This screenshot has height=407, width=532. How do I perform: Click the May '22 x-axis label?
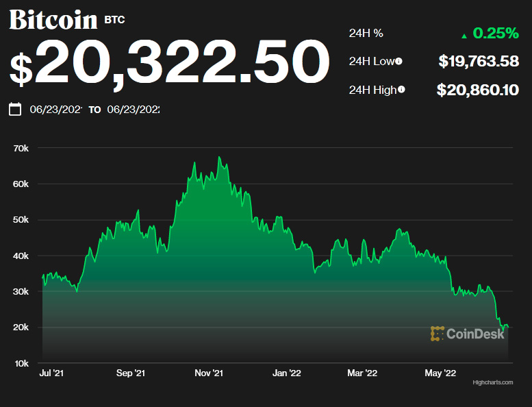[x=440, y=373]
